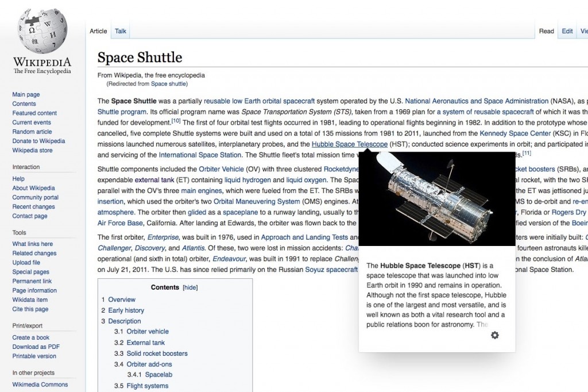Open the liquid oxygen link
The width and height of the screenshot is (588, 392).
(307, 180)
